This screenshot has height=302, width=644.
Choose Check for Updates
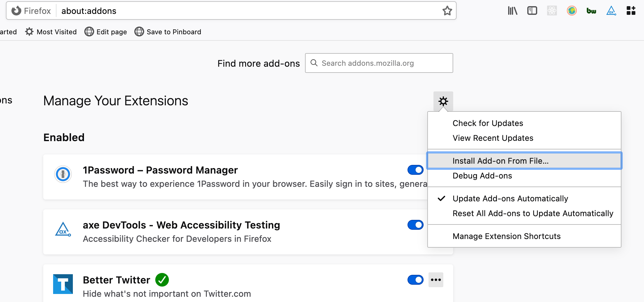click(524, 123)
